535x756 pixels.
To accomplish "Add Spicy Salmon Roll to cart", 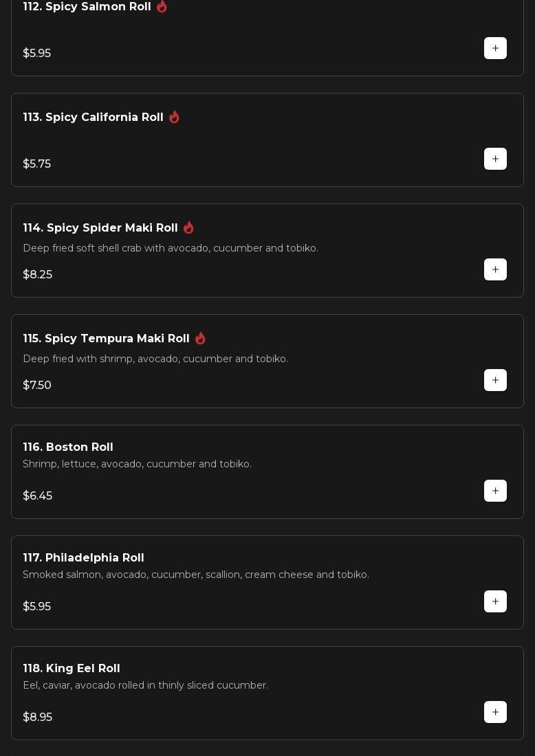I will (495, 48).
